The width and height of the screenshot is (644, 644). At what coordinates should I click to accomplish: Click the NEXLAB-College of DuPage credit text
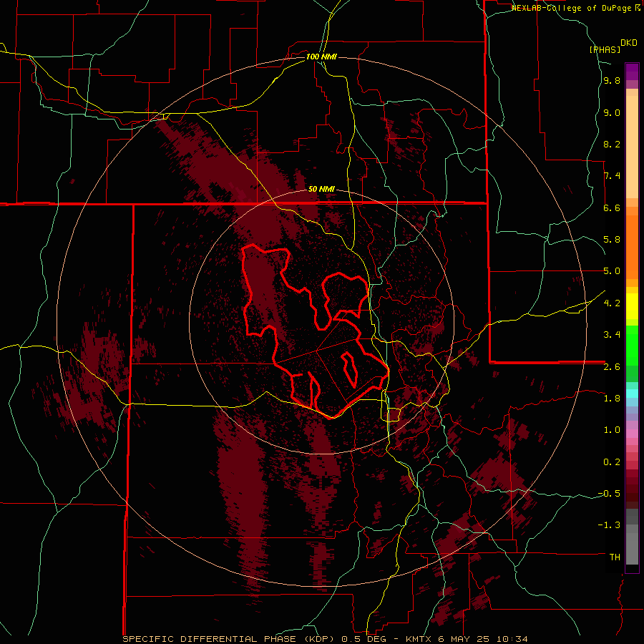click(575, 8)
